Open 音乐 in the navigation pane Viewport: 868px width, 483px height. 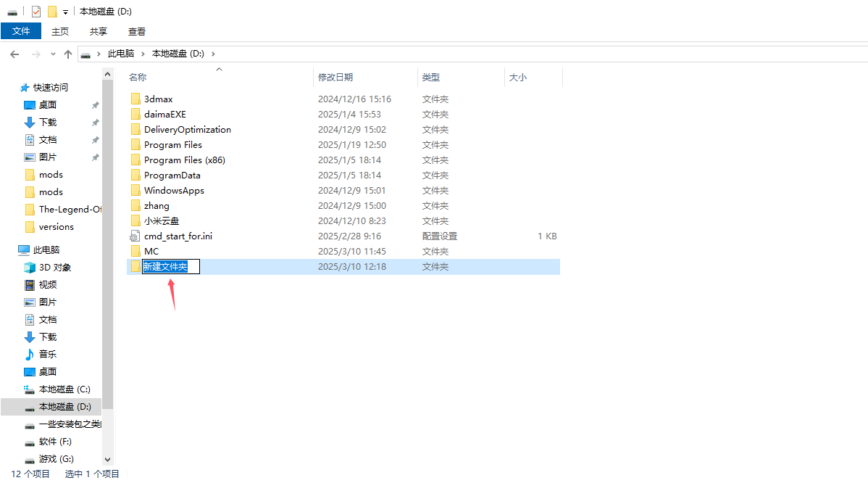[x=47, y=355]
